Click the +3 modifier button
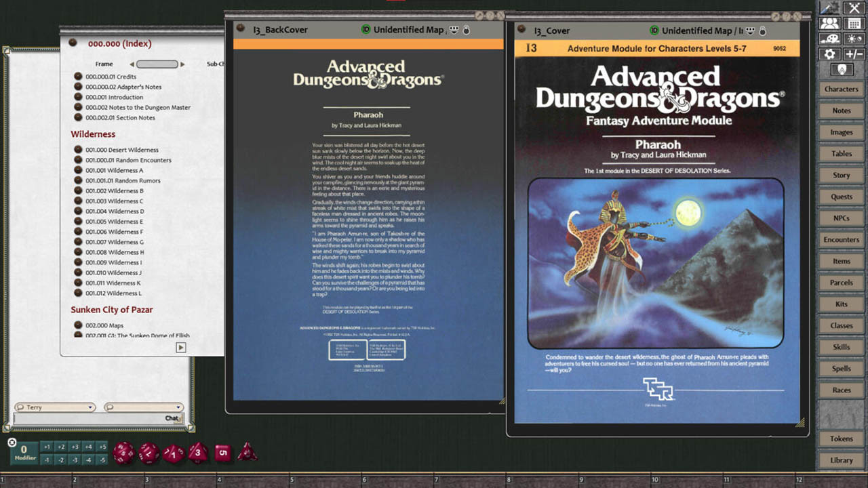 click(75, 447)
